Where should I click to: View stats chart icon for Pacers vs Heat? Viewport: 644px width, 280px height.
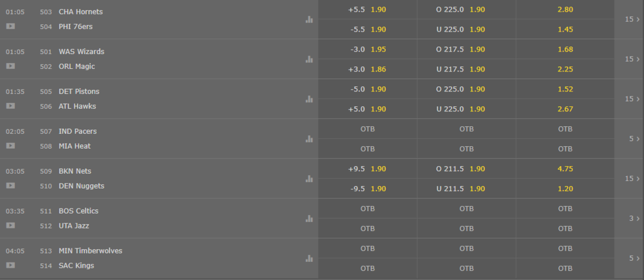[x=309, y=139]
